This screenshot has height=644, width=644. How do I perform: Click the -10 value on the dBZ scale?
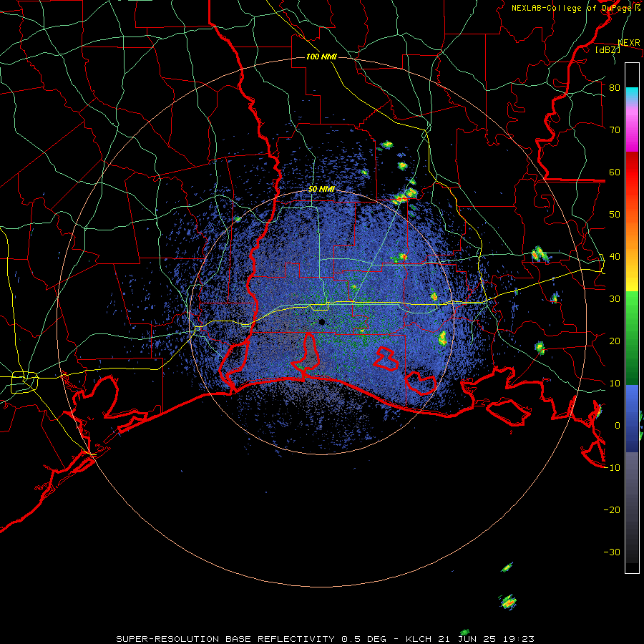click(612, 467)
